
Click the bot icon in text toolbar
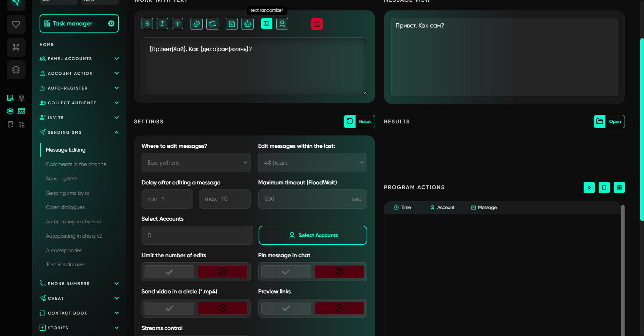click(x=248, y=24)
